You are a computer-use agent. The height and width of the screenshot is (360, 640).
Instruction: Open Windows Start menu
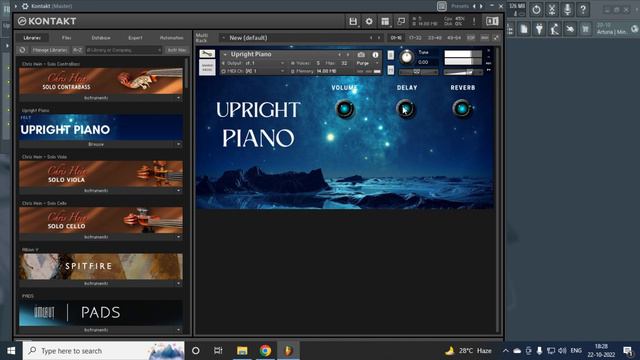[x=11, y=351]
